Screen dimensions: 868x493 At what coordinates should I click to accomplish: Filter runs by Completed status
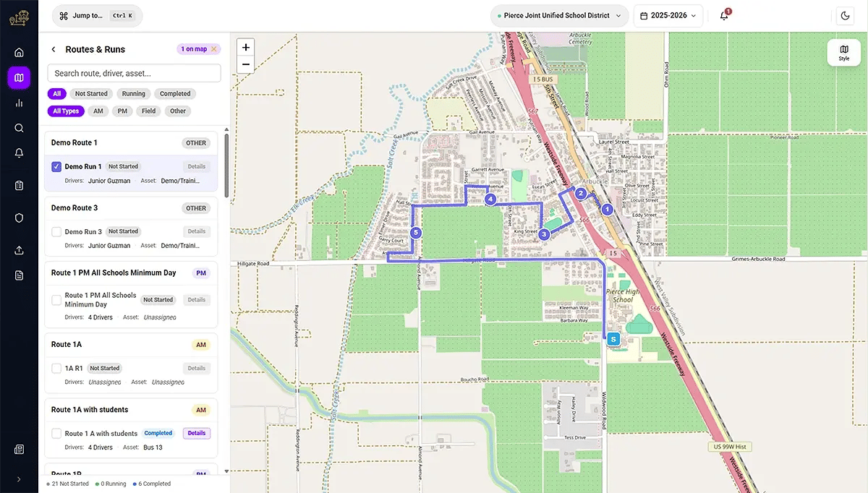[175, 94]
